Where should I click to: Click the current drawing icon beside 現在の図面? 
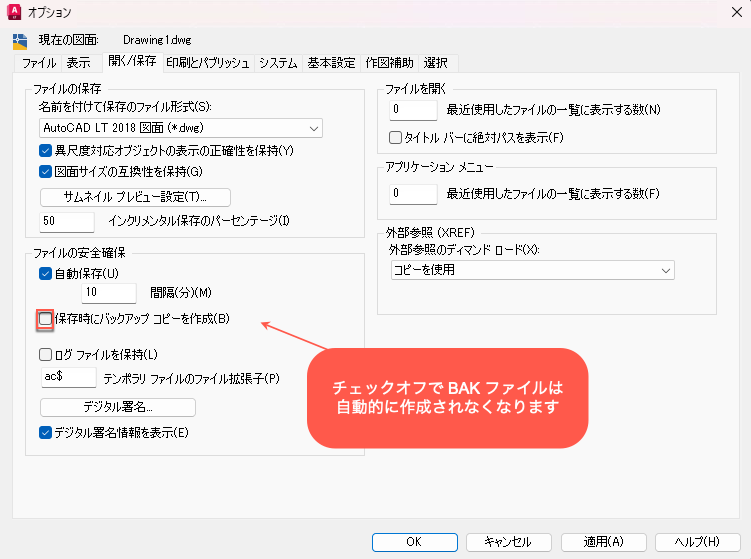pos(20,42)
